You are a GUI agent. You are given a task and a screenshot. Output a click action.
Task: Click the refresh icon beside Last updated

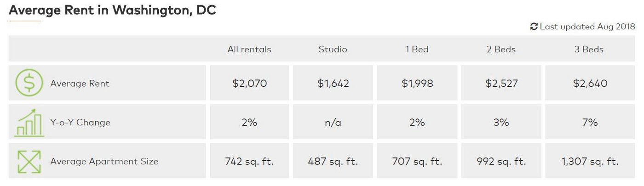[534, 27]
